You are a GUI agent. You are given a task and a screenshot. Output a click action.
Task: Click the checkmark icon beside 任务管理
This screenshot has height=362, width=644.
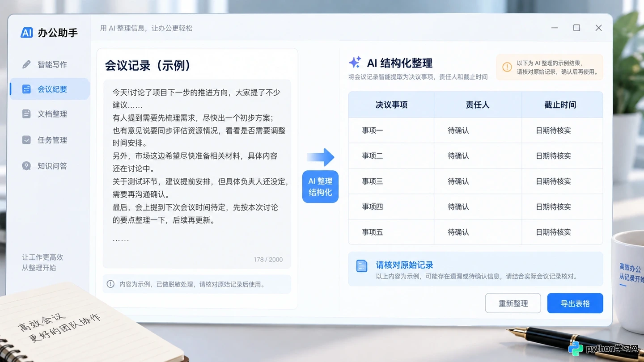(x=27, y=140)
